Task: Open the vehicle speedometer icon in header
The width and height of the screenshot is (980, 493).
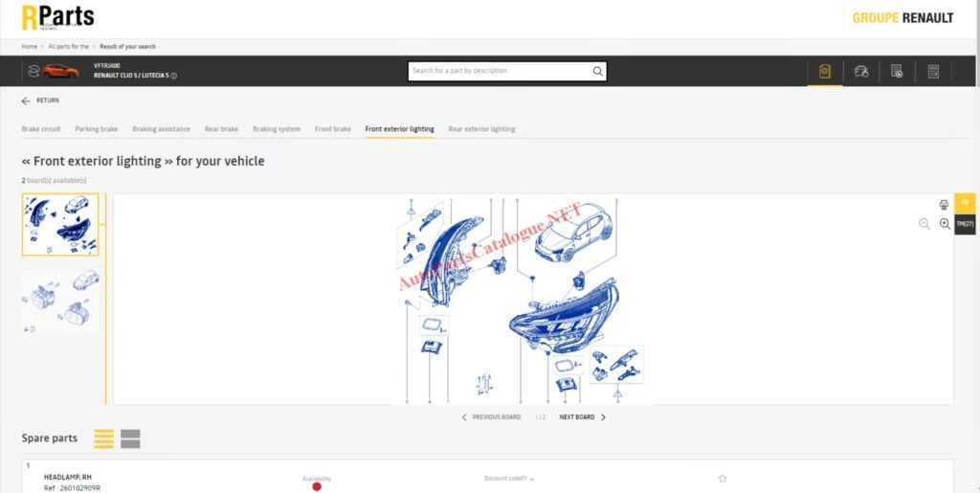Action: point(861,71)
